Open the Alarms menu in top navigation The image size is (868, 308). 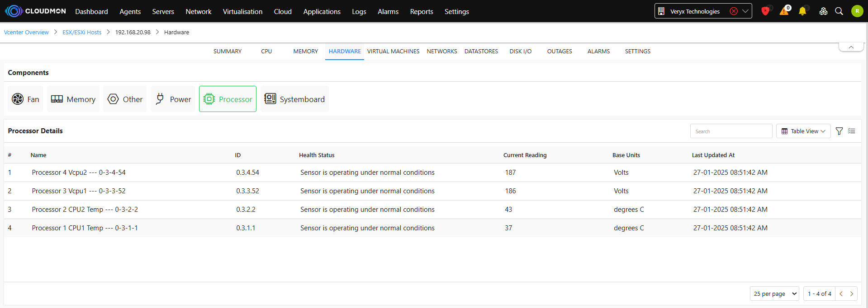[x=388, y=12]
